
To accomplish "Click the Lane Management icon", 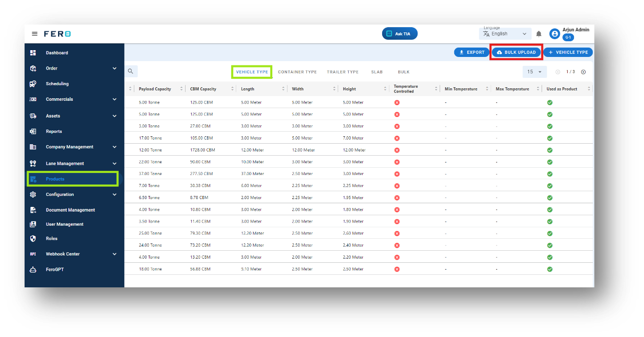I will click(33, 164).
